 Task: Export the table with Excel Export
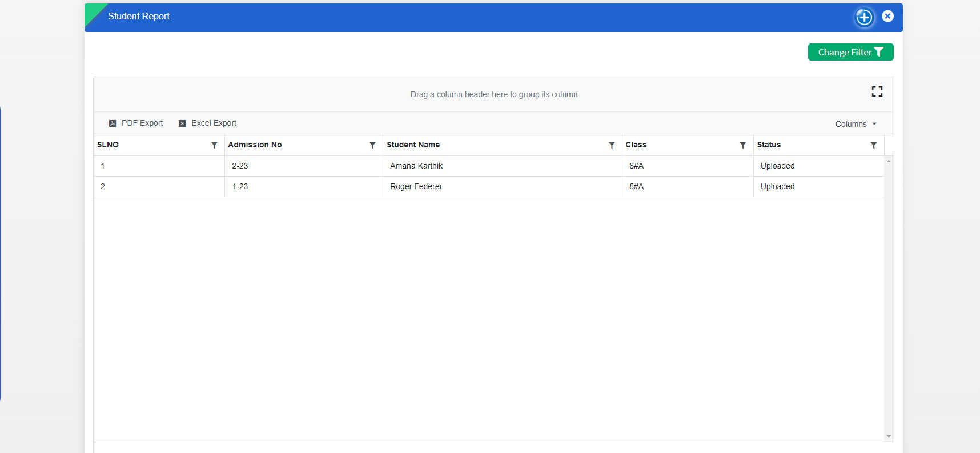208,123
